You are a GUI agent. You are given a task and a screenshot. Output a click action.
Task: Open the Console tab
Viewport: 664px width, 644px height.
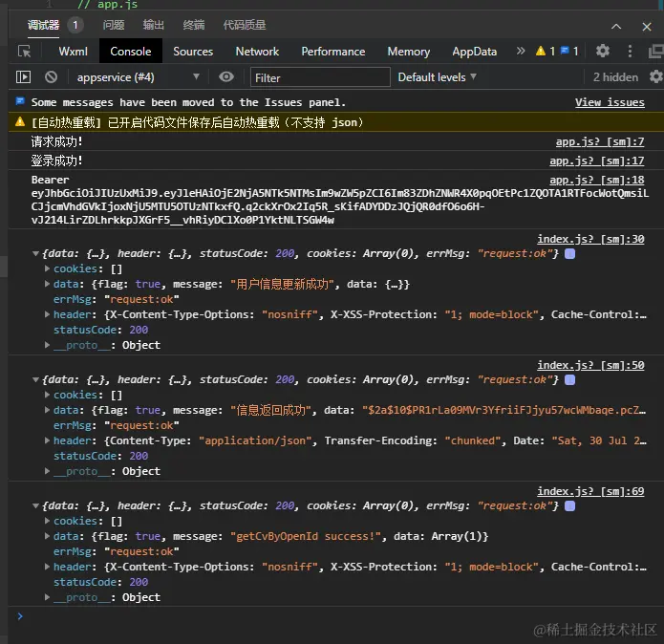click(131, 52)
